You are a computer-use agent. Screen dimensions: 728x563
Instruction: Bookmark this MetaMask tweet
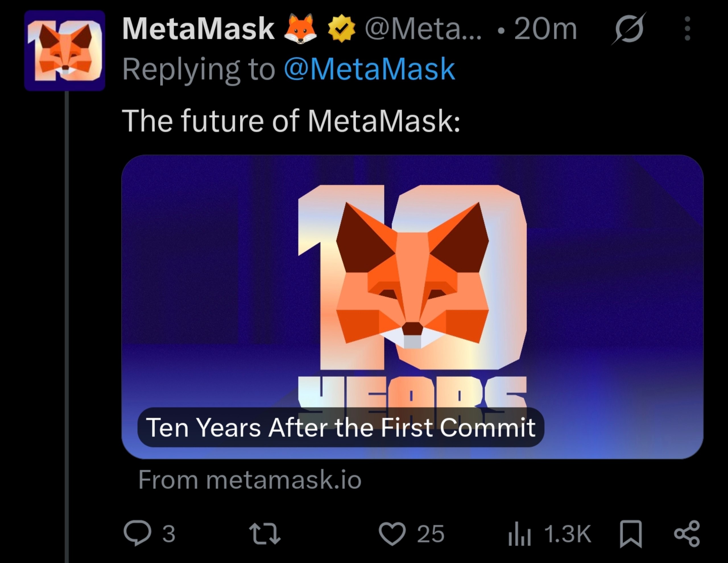pos(631,534)
